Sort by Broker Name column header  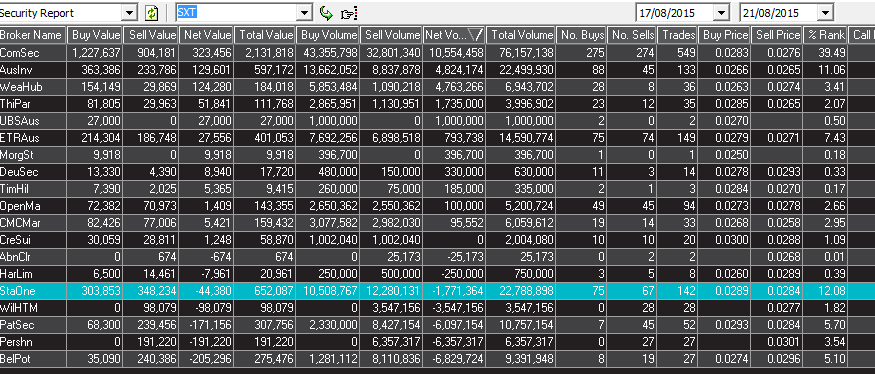coord(33,35)
